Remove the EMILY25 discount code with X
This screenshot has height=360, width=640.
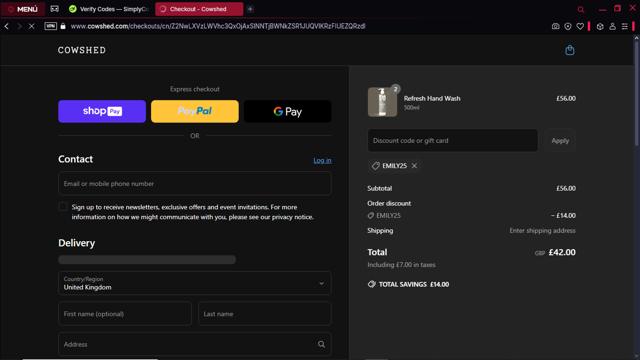coord(414,166)
